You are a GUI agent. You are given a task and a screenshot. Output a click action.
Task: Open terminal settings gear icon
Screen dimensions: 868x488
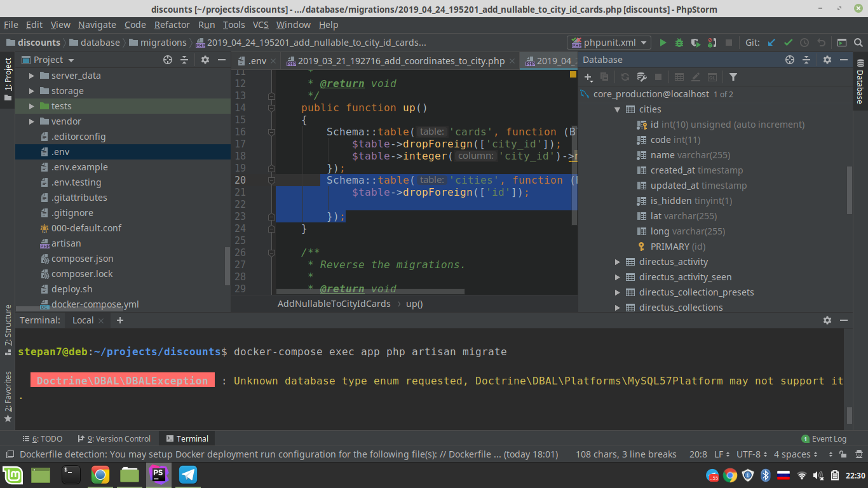[827, 320]
